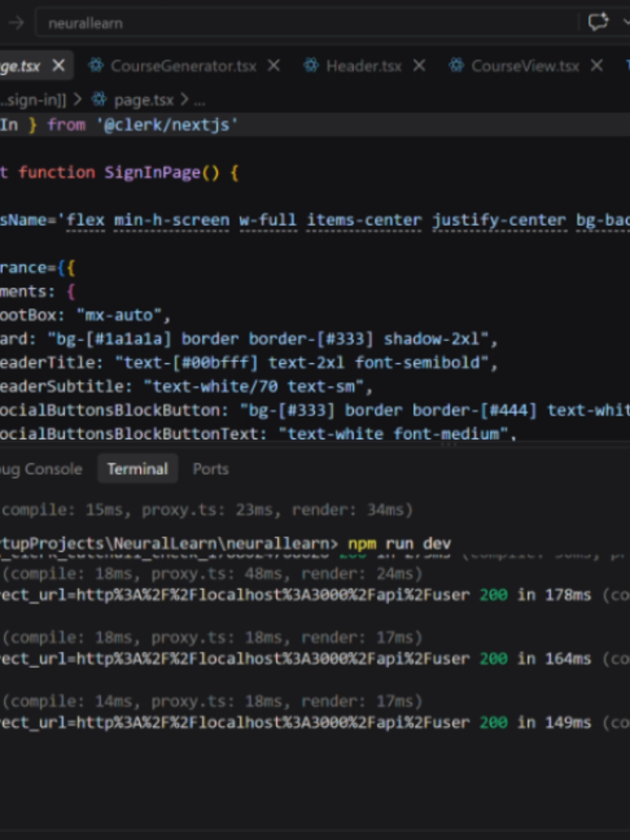The height and width of the screenshot is (840, 630).
Task: Click the request line ending in 164ms
Action: 315,659
